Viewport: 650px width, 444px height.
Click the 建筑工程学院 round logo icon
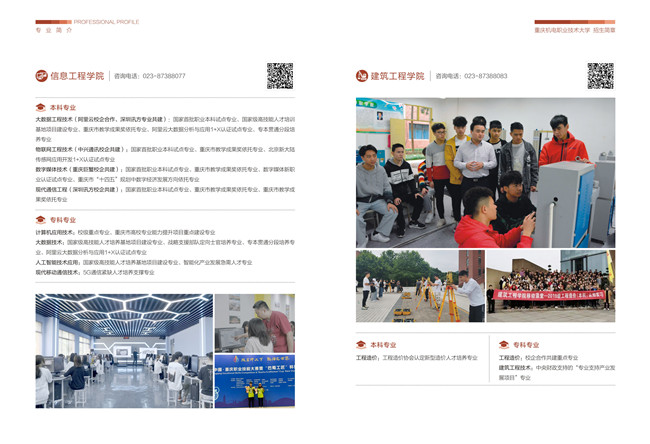362,76
